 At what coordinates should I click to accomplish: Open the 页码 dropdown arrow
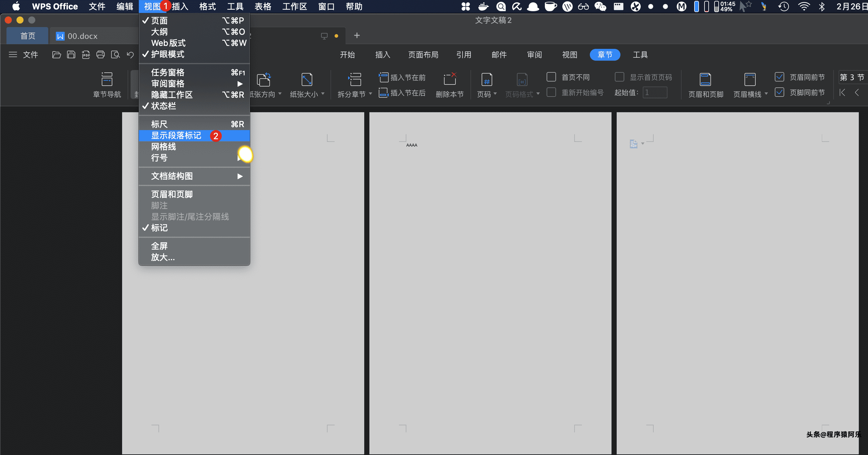[x=495, y=94]
